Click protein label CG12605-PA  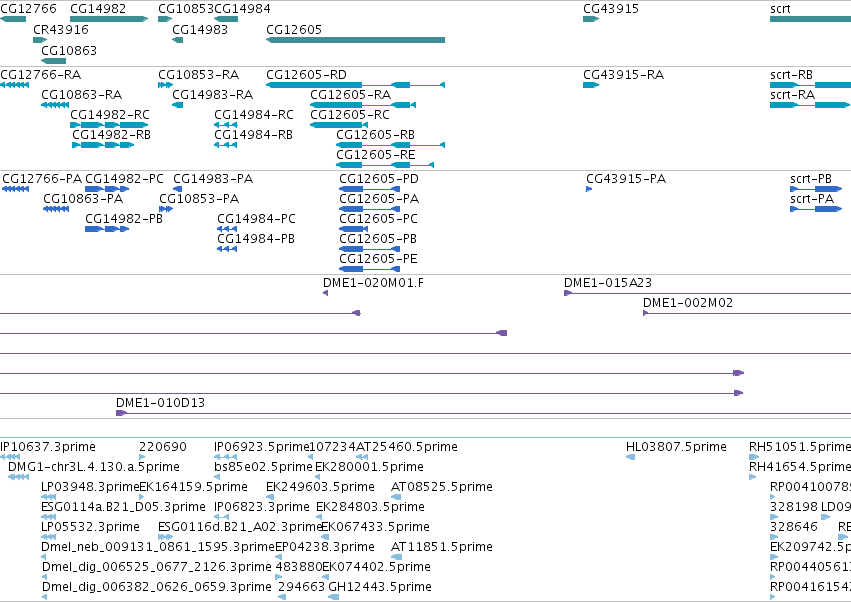tap(379, 199)
